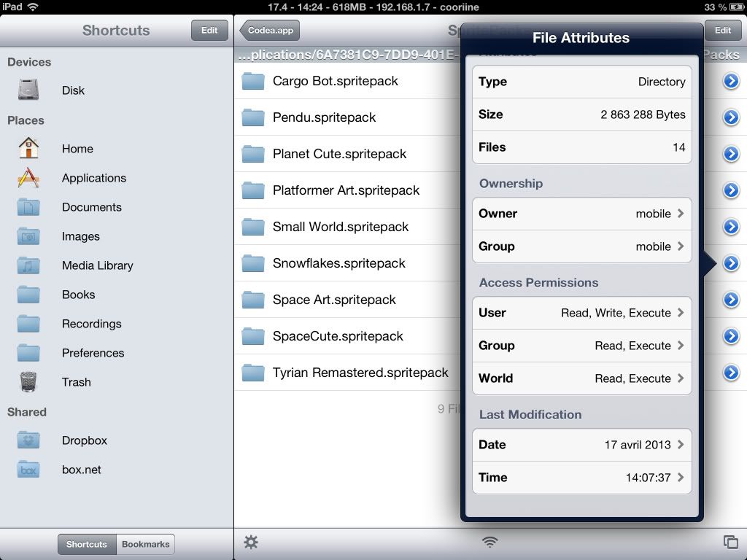Screen dimensions: 747x560
Task: Open the Preferences folder shortcut
Action: 117,353
